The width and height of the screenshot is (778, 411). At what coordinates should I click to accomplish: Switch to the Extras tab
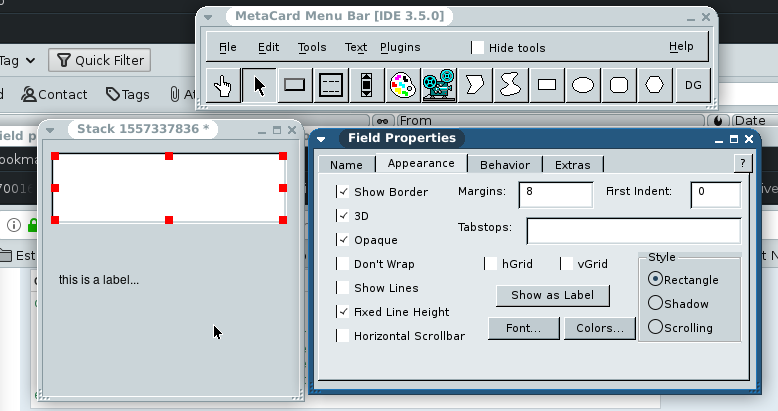click(x=573, y=165)
